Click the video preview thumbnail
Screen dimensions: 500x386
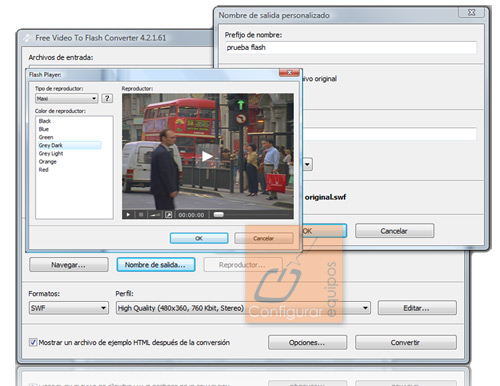coord(208,152)
